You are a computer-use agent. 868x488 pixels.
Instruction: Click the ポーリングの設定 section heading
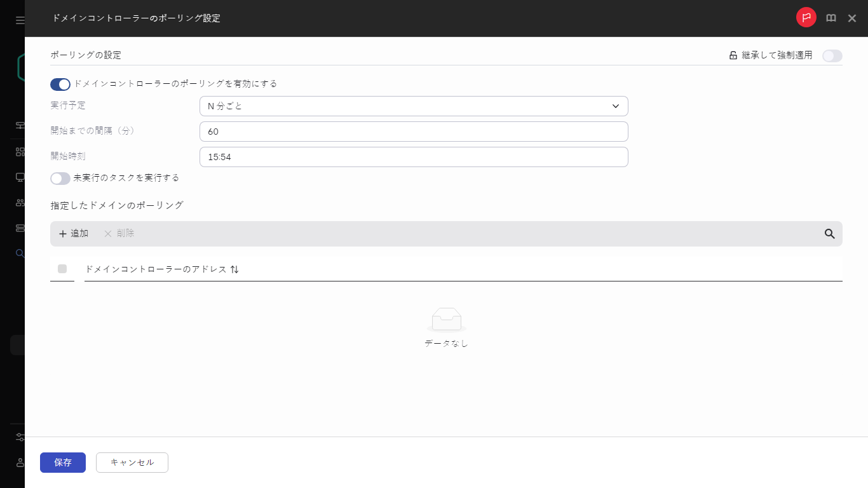click(86, 55)
